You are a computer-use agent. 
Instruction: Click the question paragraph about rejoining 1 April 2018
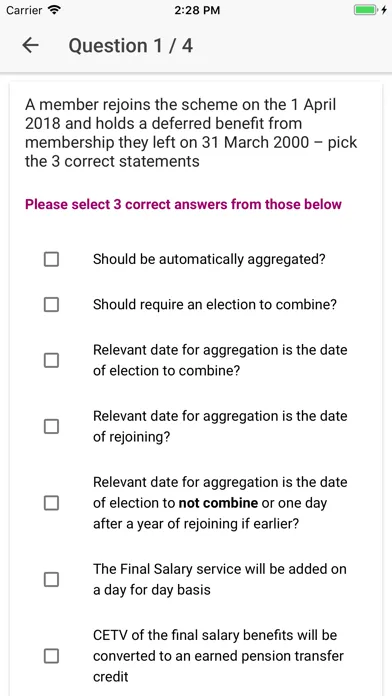191,133
